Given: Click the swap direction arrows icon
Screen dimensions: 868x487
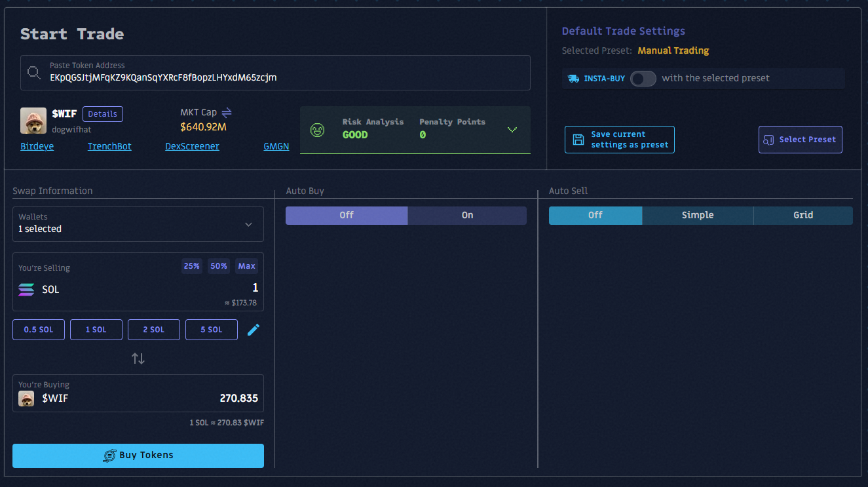Looking at the screenshot, I should tap(138, 359).
